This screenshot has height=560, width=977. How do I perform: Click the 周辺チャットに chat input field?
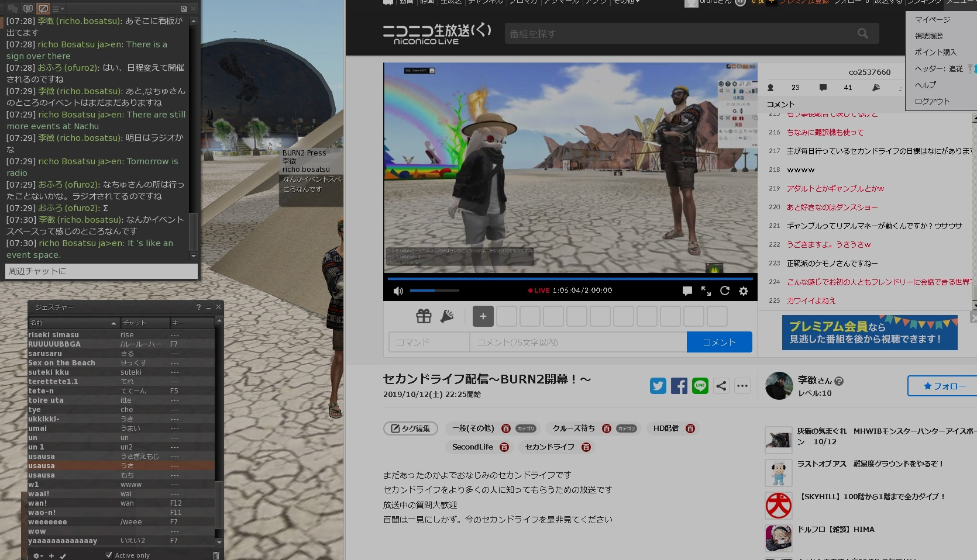pyautogui.click(x=101, y=271)
